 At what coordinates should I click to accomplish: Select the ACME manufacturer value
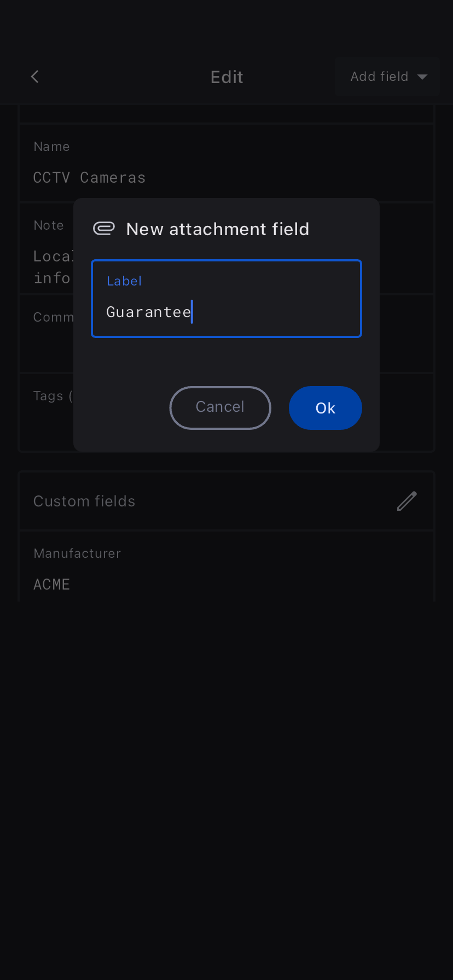pos(52,585)
